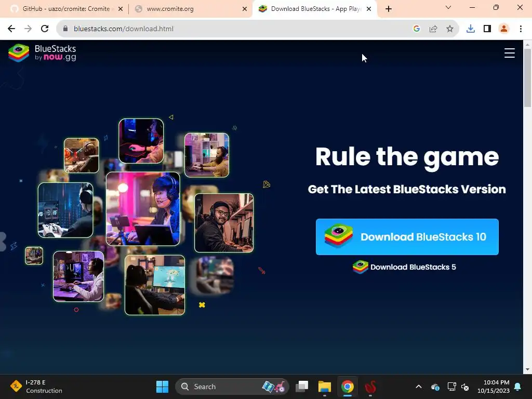Open Task View on taskbar
Screen dimensions: 532x399
coord(302,387)
